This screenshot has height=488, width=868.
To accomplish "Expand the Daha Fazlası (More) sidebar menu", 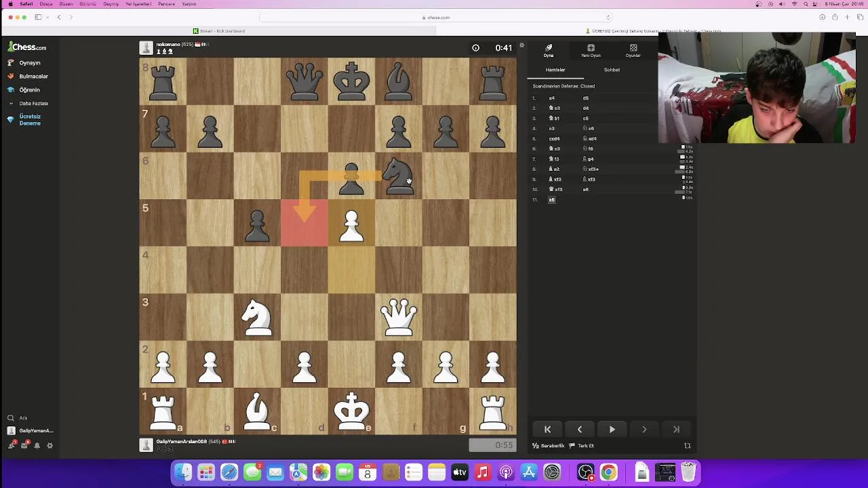I will (x=28, y=103).
